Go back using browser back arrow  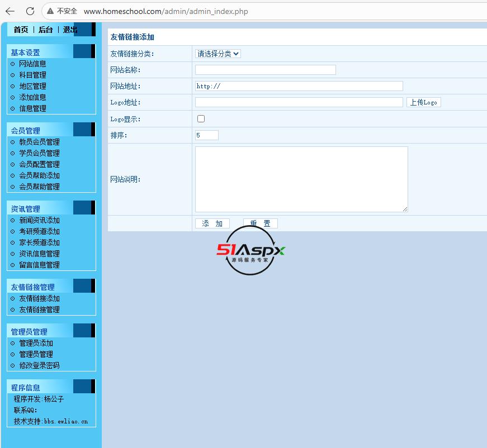[10, 12]
